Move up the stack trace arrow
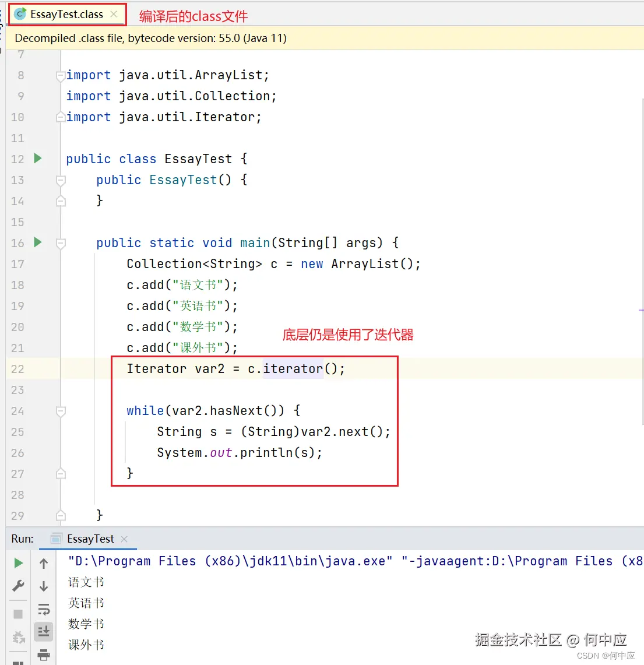644x665 pixels. (x=44, y=563)
